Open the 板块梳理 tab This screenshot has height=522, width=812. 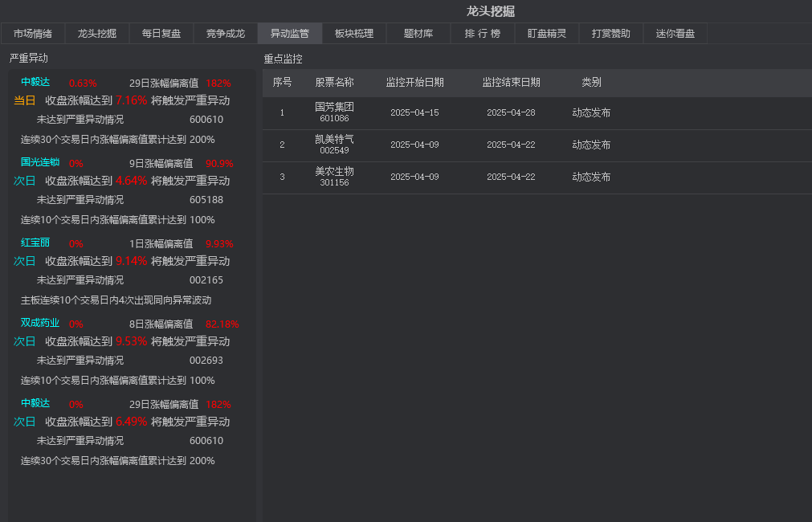[354, 34]
